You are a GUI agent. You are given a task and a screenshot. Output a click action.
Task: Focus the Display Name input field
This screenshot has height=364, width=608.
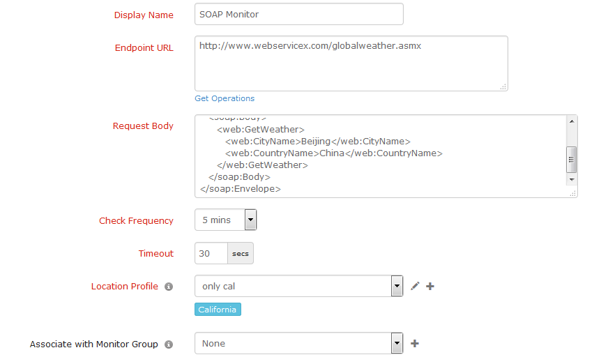(298, 14)
